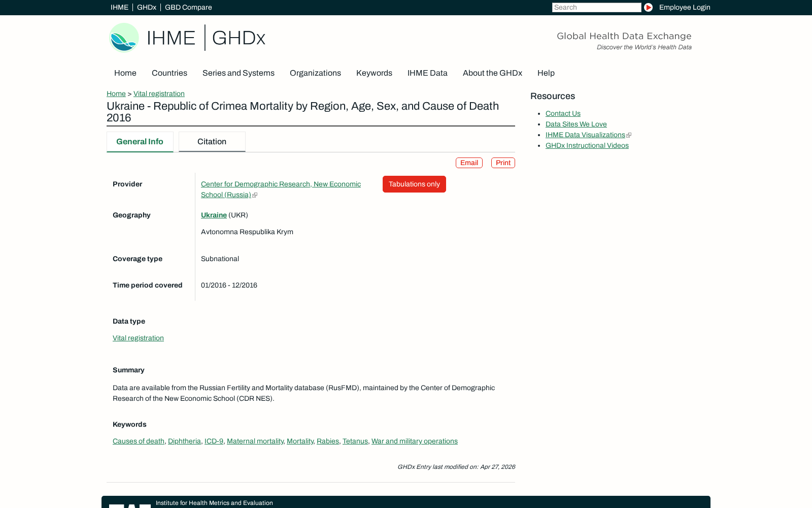This screenshot has width=812, height=508.
Task: Click the Vital registration breadcrumb link
Action: [x=159, y=93]
